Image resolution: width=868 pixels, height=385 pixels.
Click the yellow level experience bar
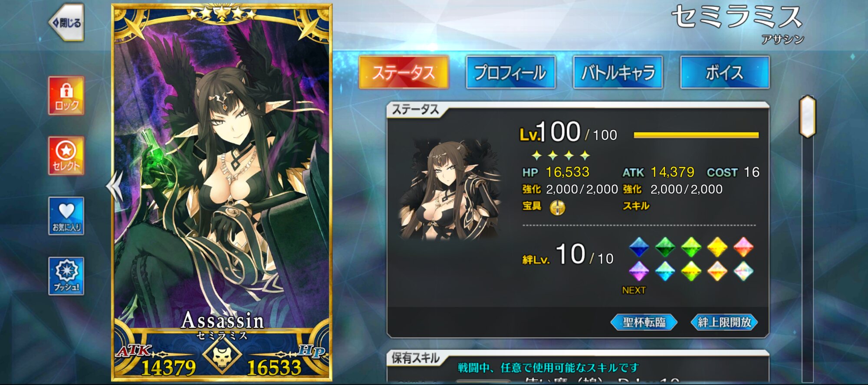point(696,135)
